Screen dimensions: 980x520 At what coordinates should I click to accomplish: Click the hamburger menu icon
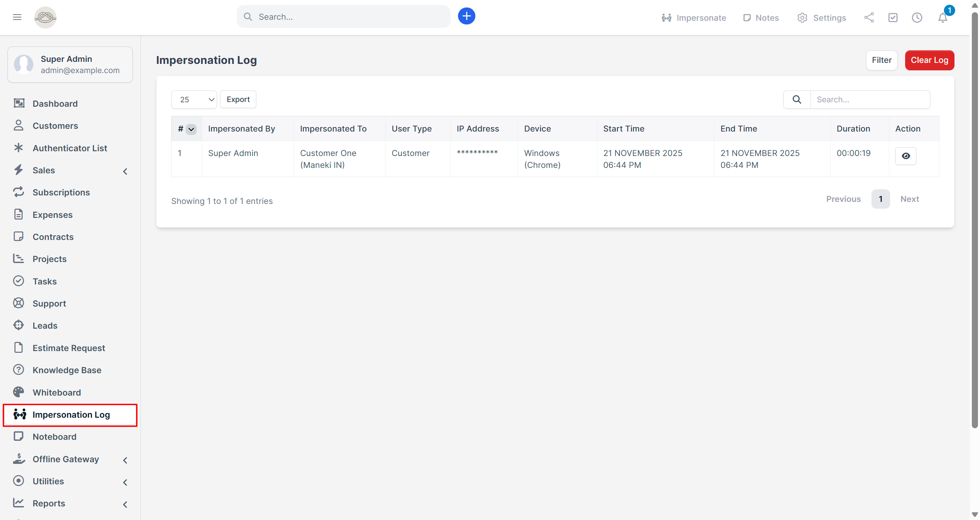tap(17, 17)
